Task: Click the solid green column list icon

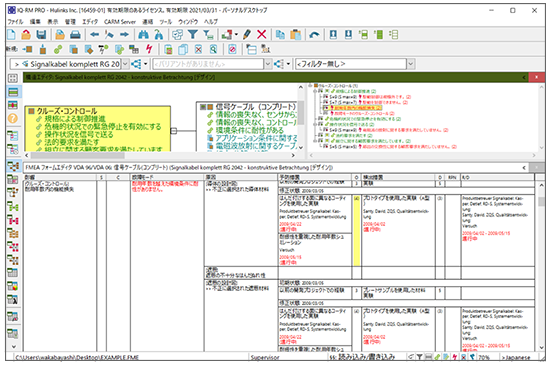Action: coord(379,34)
